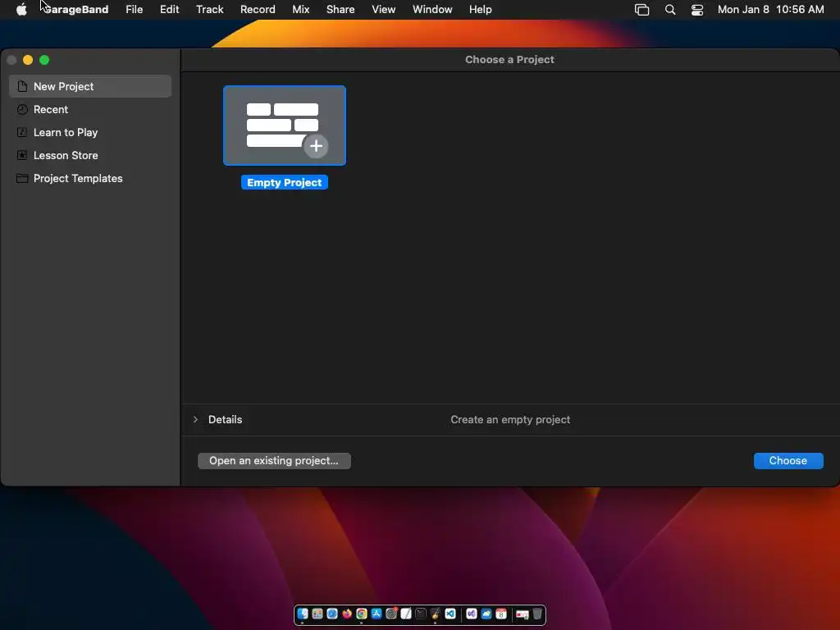Open the Help menu

480,9
